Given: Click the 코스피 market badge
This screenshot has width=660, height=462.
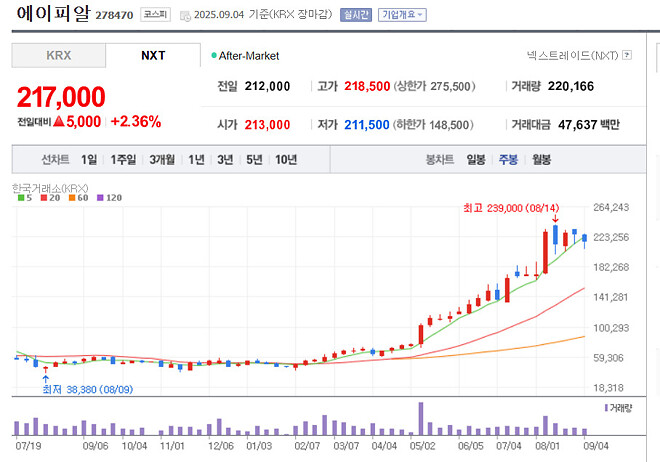Looking at the screenshot, I should (155, 15).
